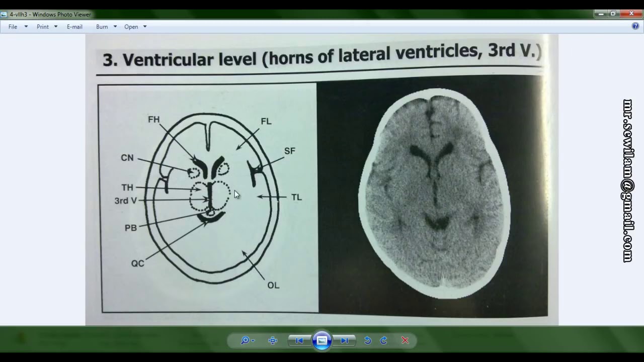
Task: Go to the previous photo
Action: click(299, 340)
